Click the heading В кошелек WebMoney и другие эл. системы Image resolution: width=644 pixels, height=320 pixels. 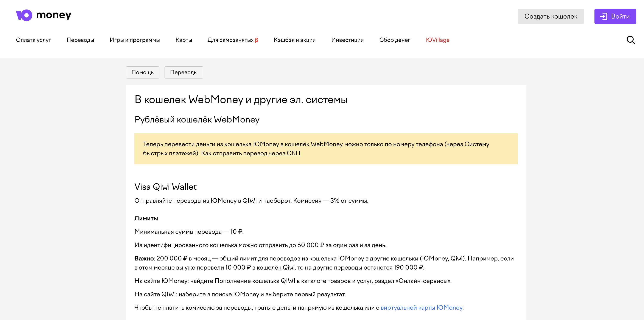pos(241,100)
